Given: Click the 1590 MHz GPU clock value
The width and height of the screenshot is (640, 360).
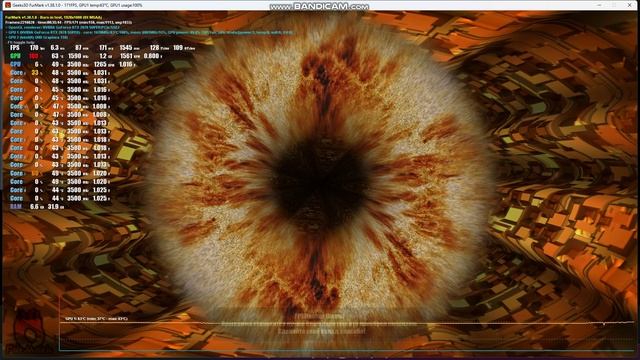Looking at the screenshot, I should pyautogui.click(x=75, y=56).
